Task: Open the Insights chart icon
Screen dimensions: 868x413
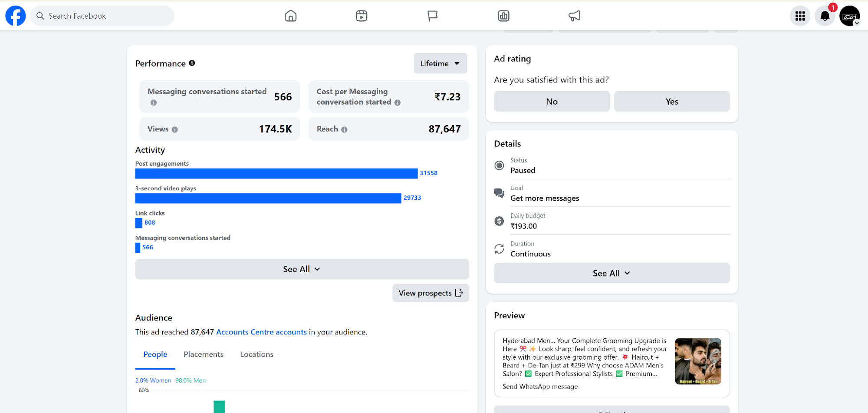Action: [x=503, y=16]
